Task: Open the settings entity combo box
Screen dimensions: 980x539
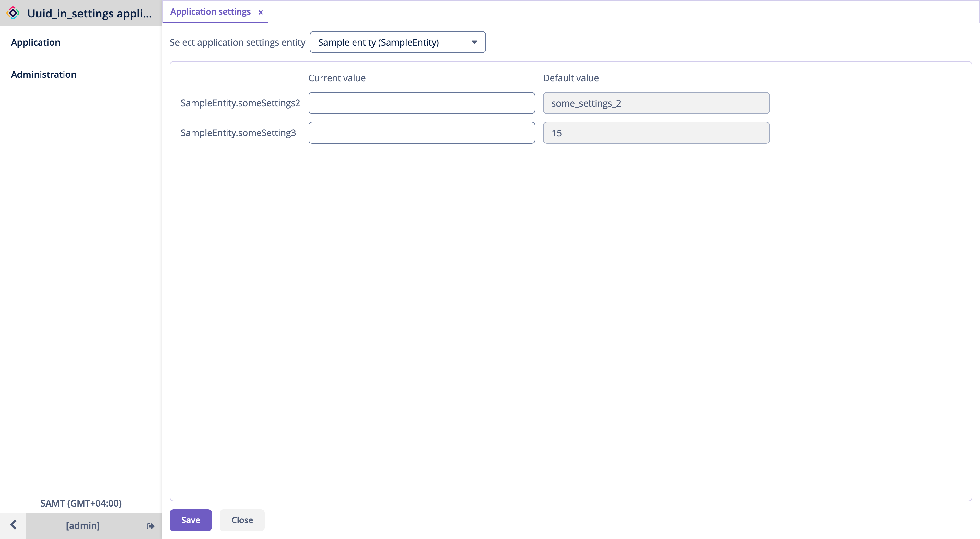Action: 398,42
